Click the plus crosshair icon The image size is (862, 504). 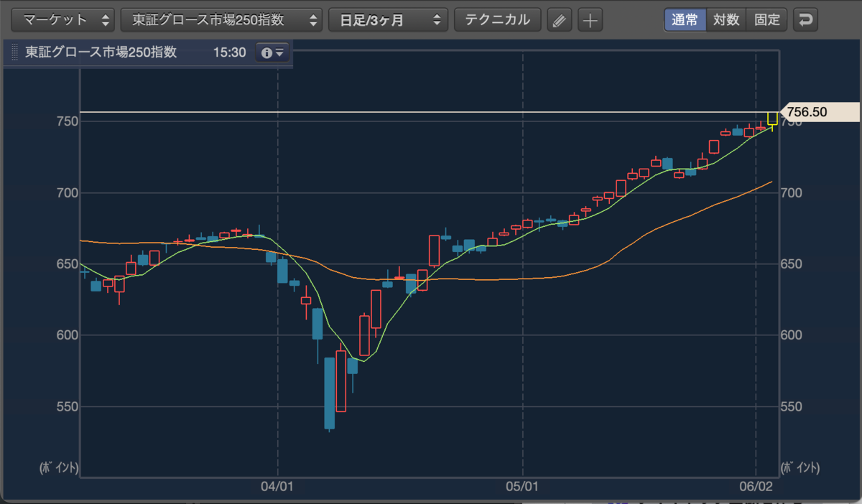pos(590,20)
